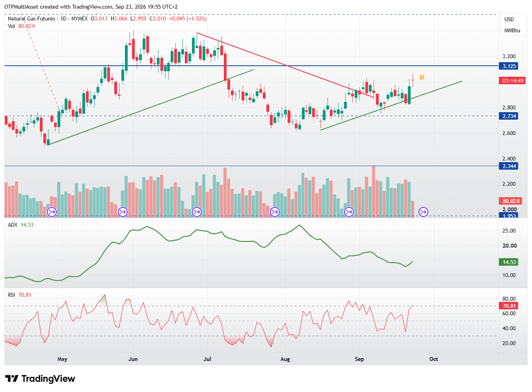Click the 2.600 price axis label
The image size is (532, 392).
[x=509, y=133]
